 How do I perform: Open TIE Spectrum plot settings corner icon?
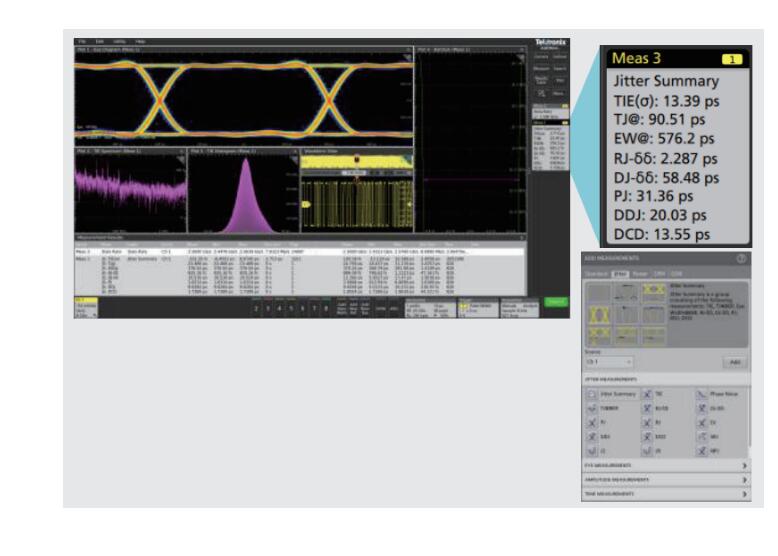click(181, 159)
